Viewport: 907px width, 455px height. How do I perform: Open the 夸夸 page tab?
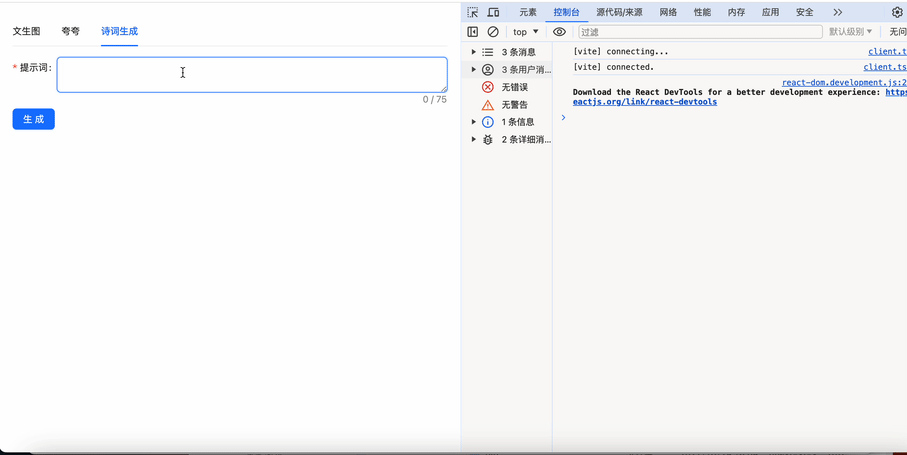(x=71, y=31)
